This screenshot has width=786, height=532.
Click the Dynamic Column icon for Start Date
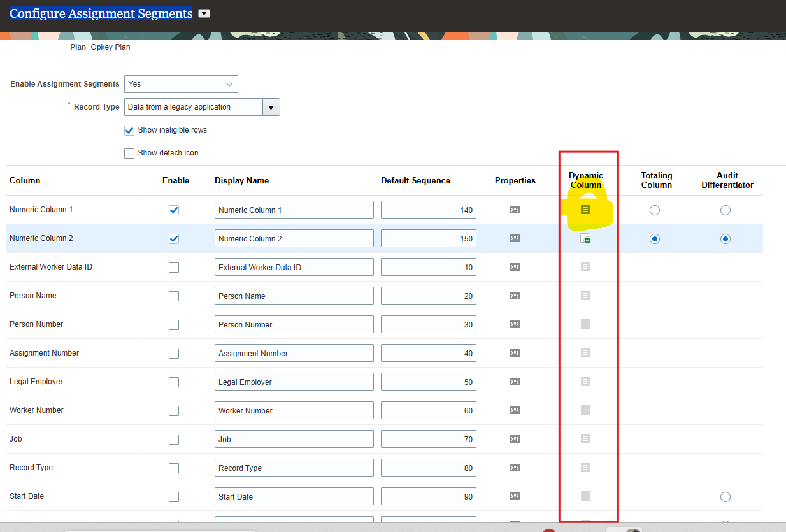point(586,496)
